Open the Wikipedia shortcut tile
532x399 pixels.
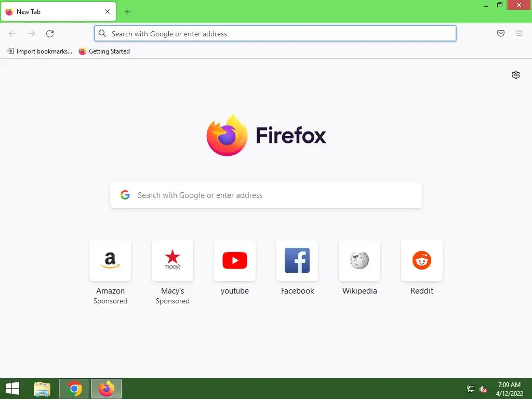[x=360, y=261]
